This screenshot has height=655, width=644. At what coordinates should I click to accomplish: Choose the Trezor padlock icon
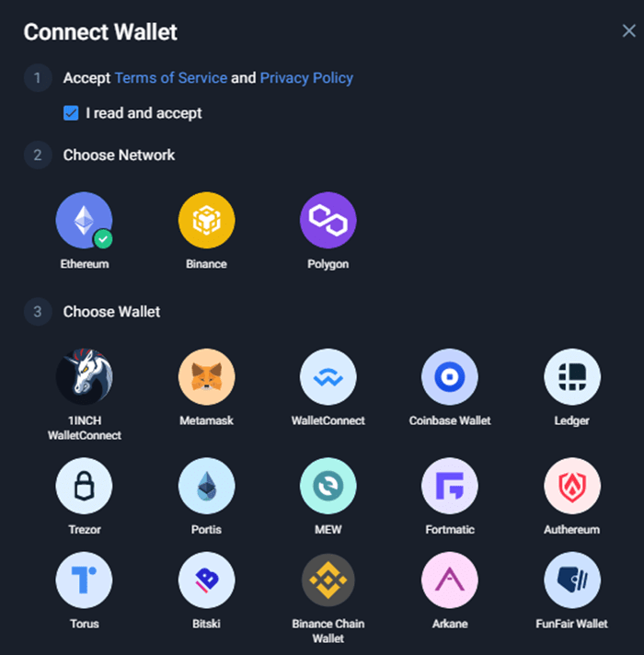(x=84, y=486)
